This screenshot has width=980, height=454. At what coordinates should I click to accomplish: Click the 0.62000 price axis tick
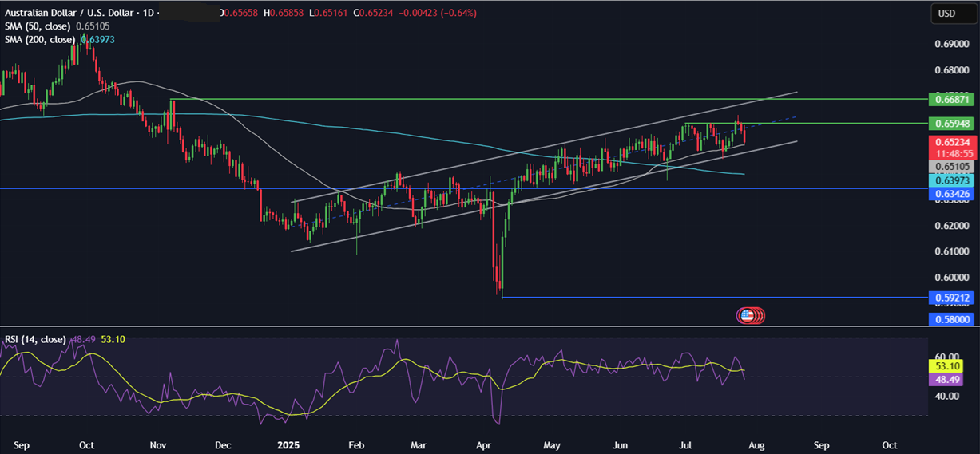click(x=950, y=226)
